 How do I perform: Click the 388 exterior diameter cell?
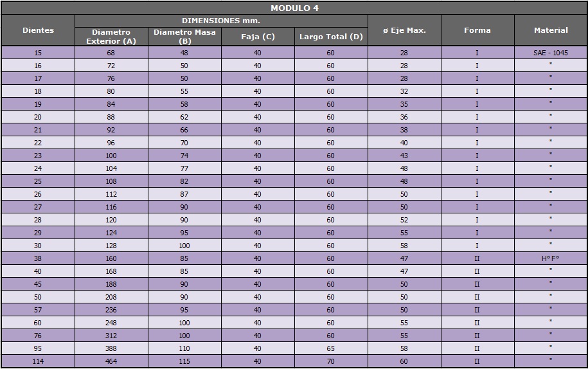pos(111,348)
